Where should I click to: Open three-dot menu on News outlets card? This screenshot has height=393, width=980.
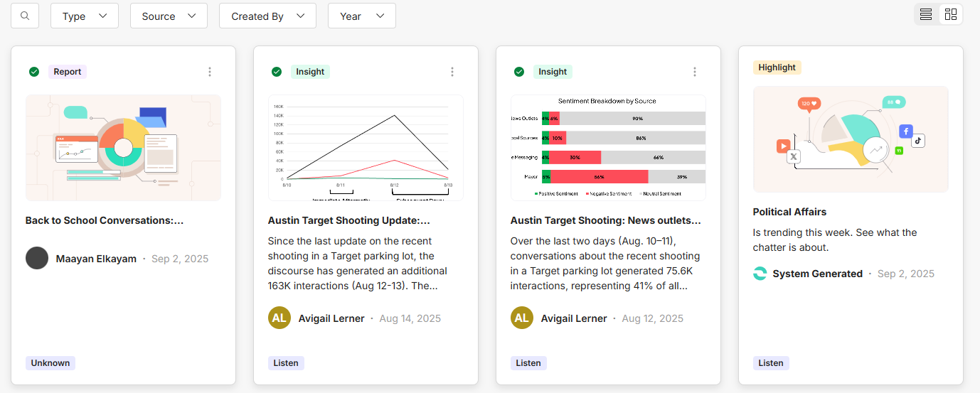coord(695,72)
